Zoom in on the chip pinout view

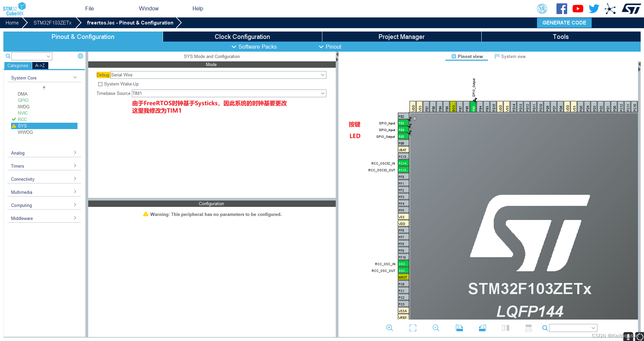389,328
